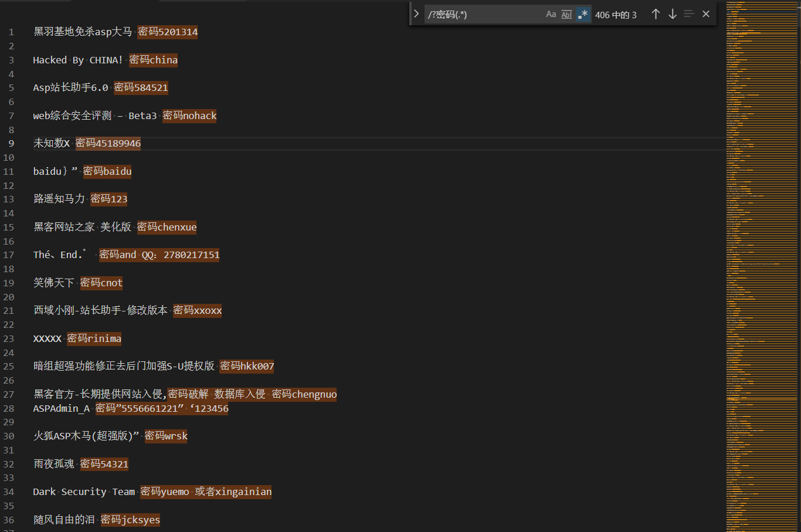Place cursor on the 密码45189946 match
This screenshot has height=532, width=801.
click(108, 144)
